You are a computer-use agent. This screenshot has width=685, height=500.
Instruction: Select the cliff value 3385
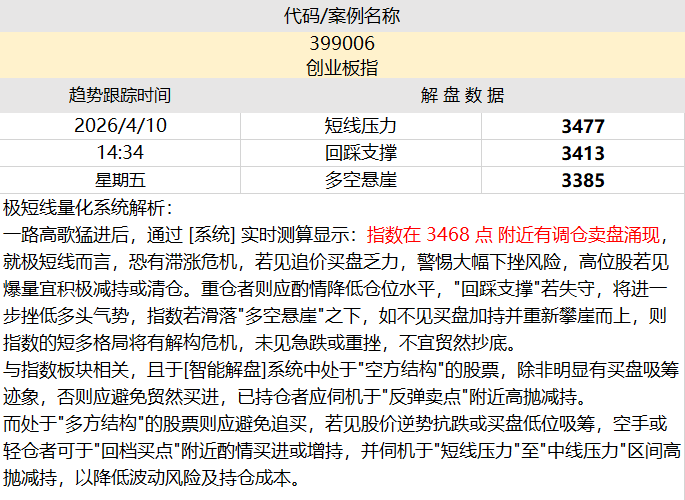coord(583,181)
